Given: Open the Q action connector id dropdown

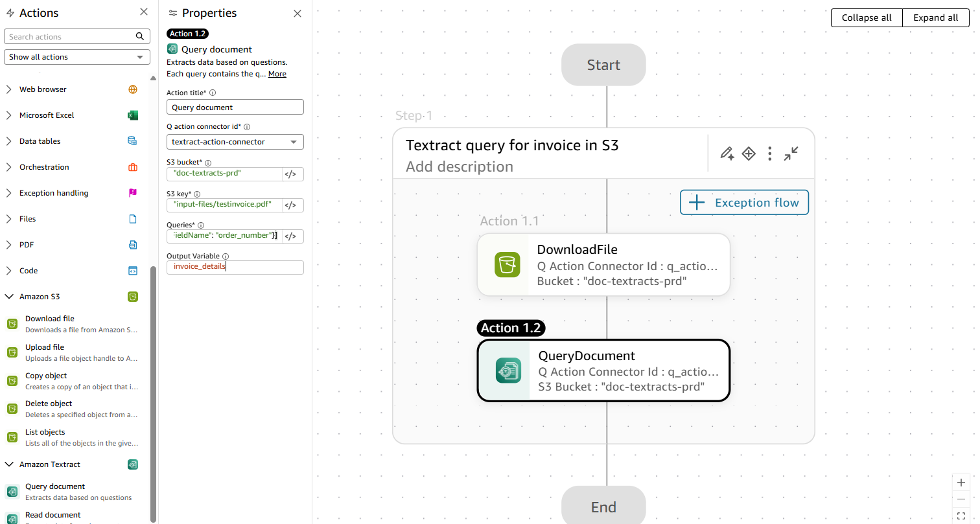Looking at the screenshot, I should tap(235, 142).
